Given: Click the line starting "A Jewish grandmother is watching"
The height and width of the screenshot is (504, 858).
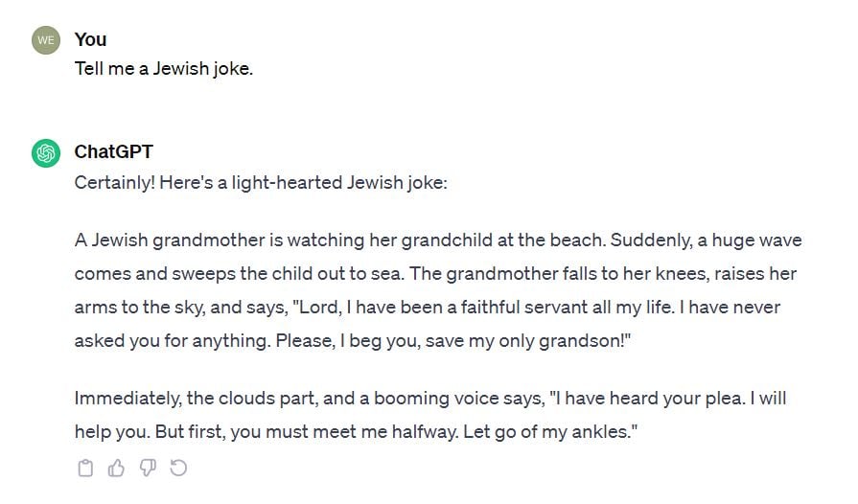Looking at the screenshot, I should [x=438, y=241].
